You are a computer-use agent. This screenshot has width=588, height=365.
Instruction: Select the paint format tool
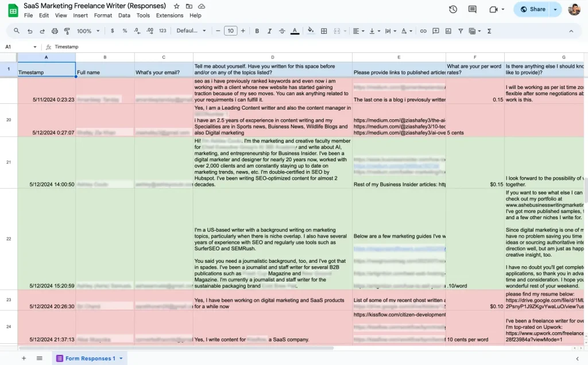click(x=67, y=31)
